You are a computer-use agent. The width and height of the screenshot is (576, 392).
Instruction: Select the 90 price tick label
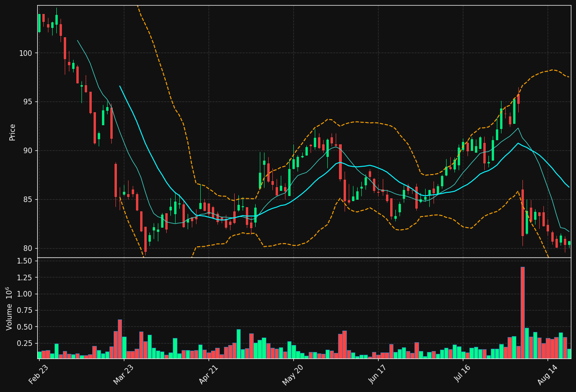[x=27, y=151]
